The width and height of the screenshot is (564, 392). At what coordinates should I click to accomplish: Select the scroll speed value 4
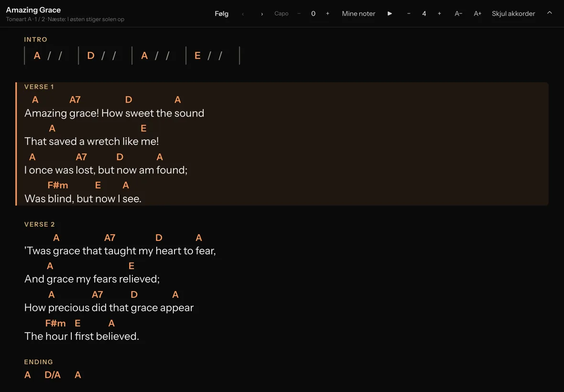tap(424, 14)
